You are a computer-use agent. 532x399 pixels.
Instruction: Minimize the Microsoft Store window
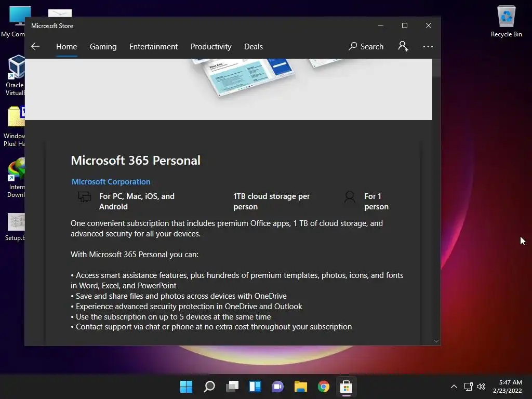point(381,25)
